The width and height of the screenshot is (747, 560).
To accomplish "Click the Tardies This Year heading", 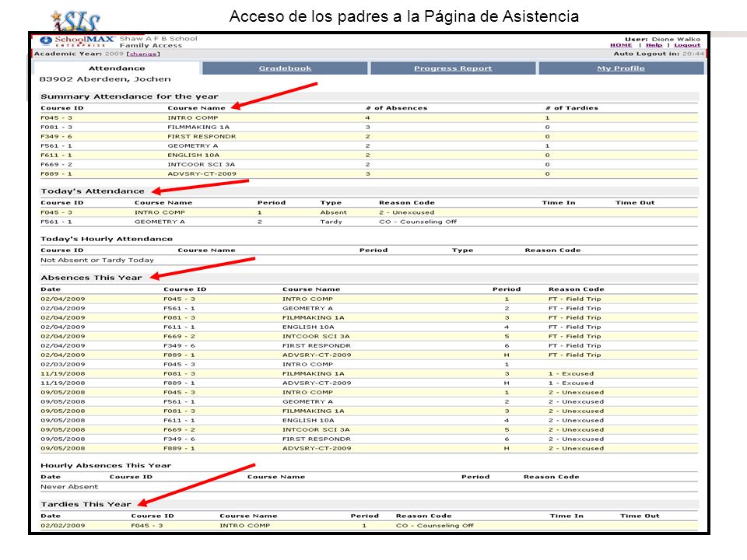I will tap(86, 504).
